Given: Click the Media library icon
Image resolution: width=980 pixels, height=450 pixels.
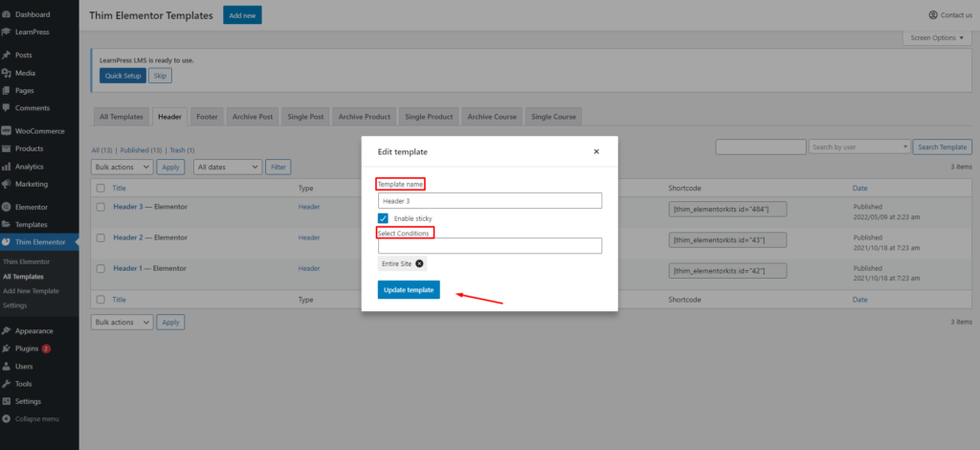Looking at the screenshot, I should coord(7,73).
